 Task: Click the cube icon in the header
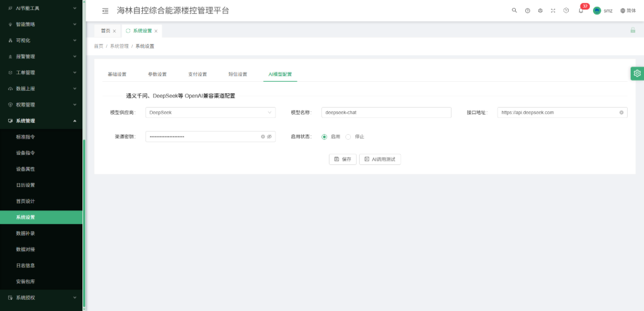point(540,11)
